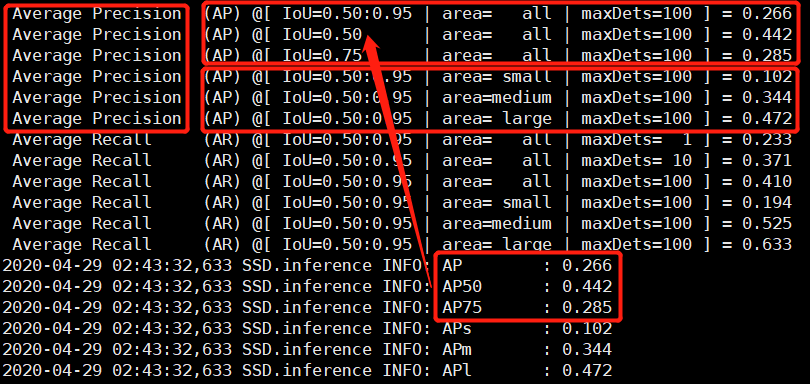
Task: Select 'area= small' in the Average Precision row
Action: tap(497, 76)
